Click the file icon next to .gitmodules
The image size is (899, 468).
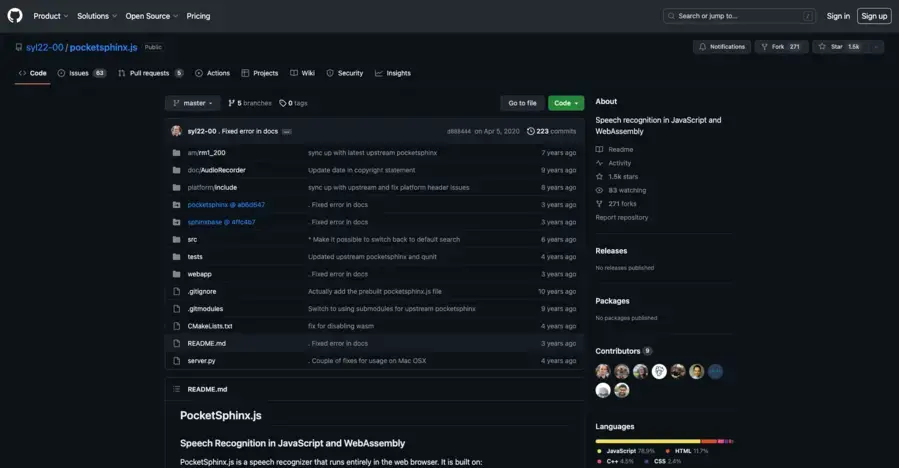click(177, 309)
